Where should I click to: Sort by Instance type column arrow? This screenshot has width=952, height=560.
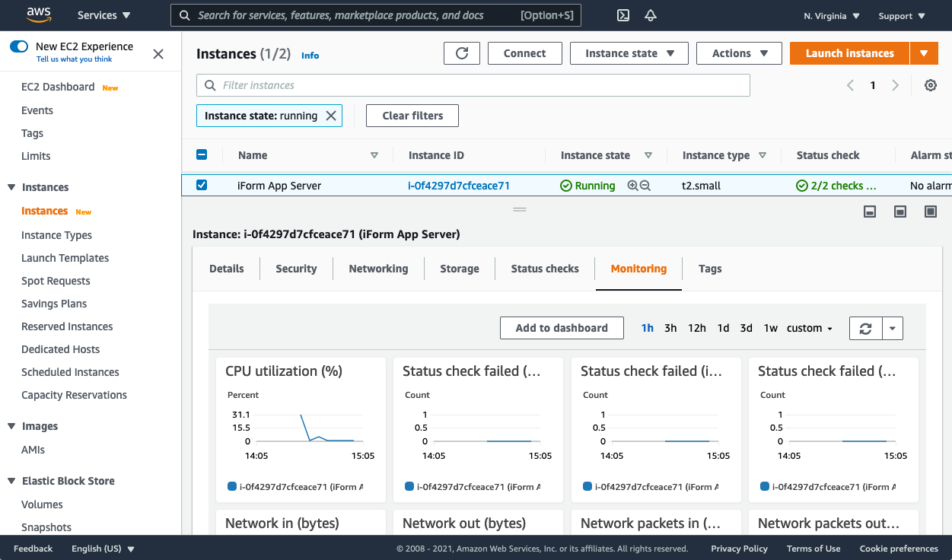763,155
